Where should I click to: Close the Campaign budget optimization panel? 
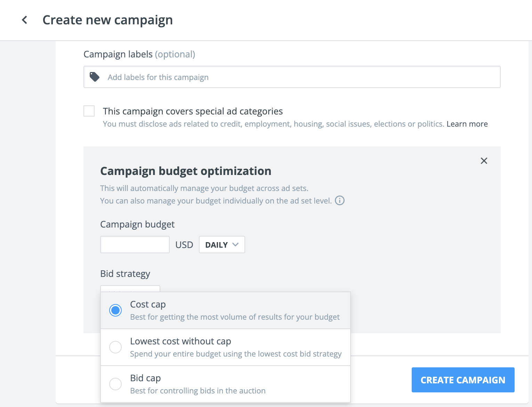coord(484,161)
